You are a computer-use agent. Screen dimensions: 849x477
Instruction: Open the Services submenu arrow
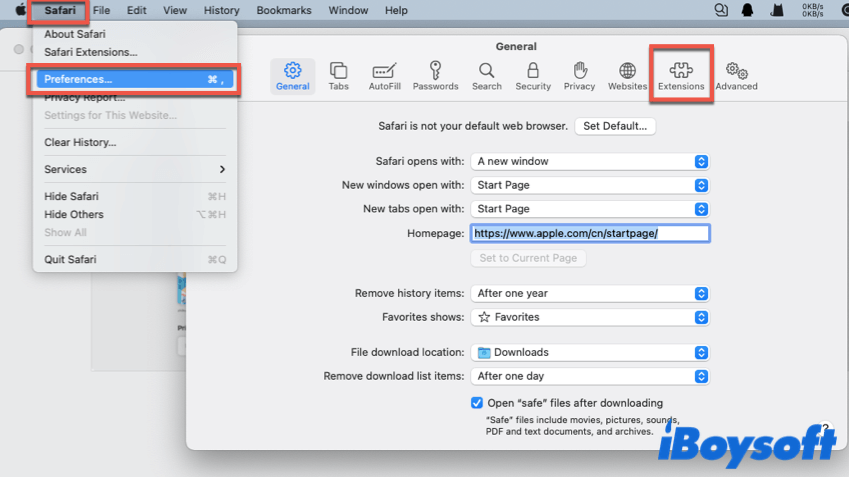[222, 170]
